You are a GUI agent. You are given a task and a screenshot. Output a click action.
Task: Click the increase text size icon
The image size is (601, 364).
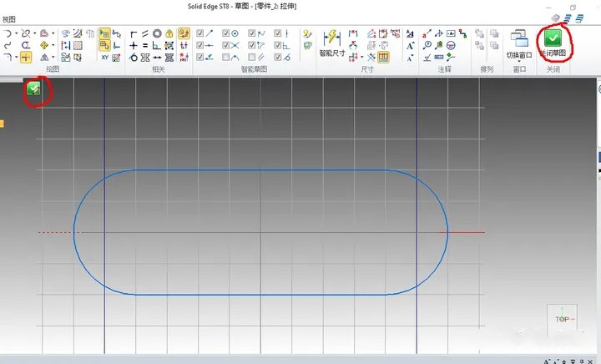tap(410, 46)
